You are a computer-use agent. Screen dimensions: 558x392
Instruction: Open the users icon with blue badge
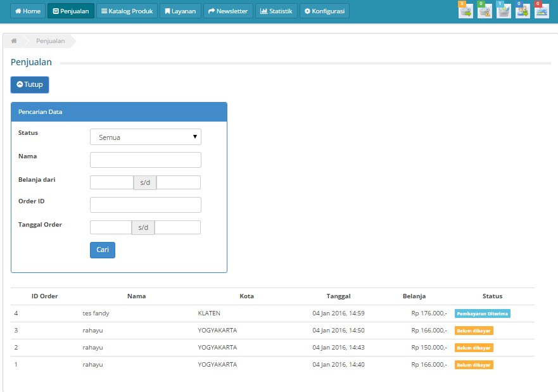[x=523, y=11]
